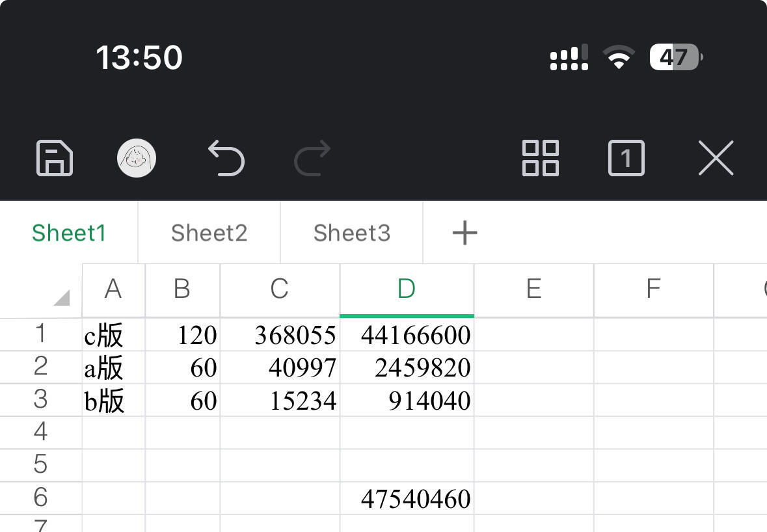Select row 6 header
Viewport: 767px width, 532px height.
tap(40, 498)
